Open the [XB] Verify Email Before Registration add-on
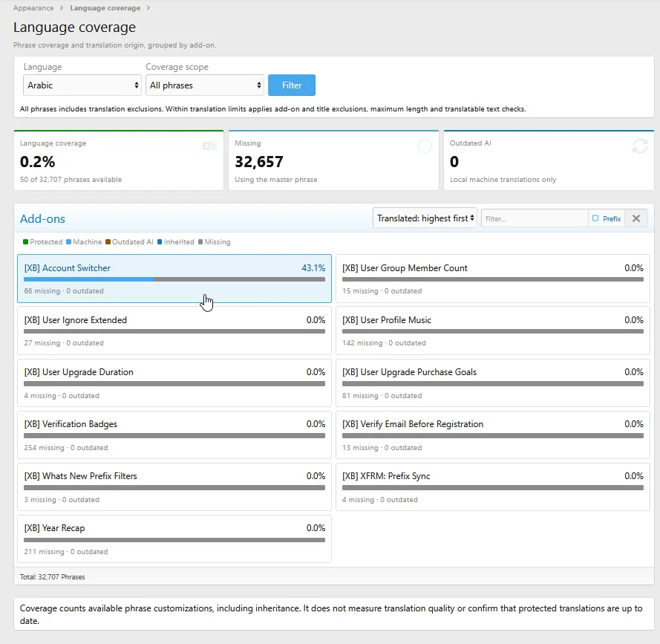660x644 pixels. (x=492, y=435)
